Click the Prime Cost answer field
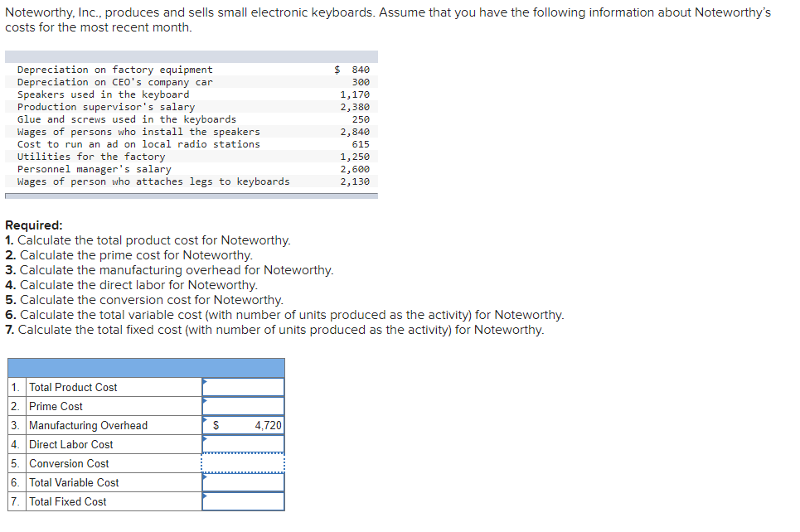This screenshot has height=532, width=800. (244, 406)
